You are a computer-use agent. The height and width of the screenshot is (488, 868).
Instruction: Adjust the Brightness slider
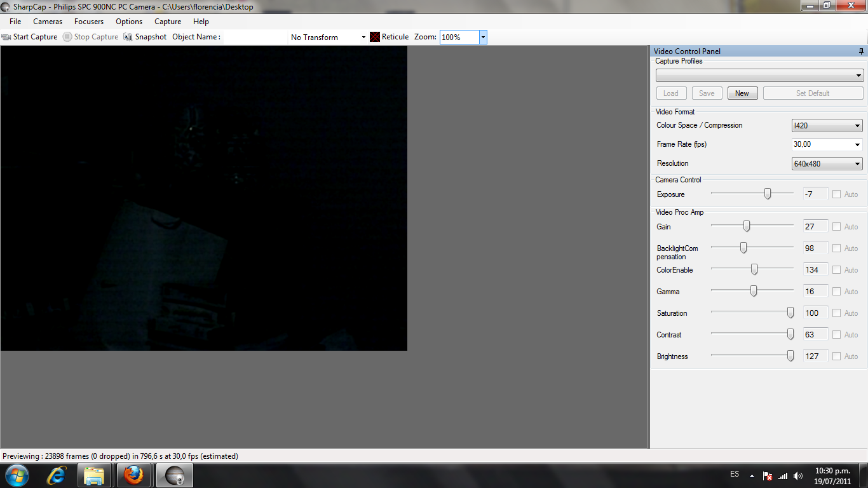(790, 356)
